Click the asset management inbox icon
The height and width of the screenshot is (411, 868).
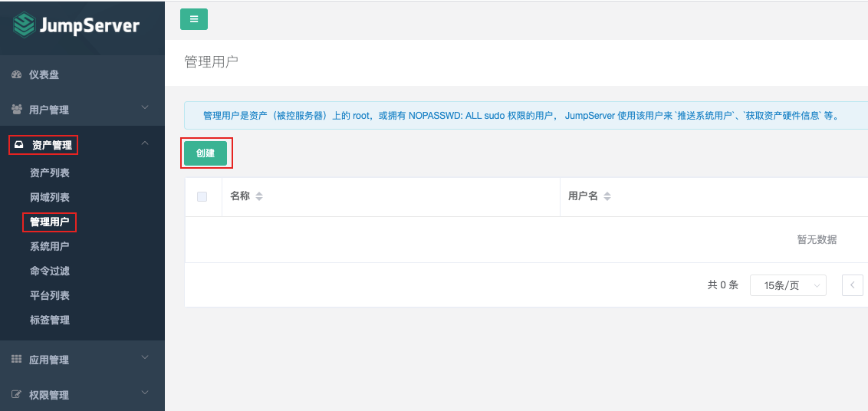[x=19, y=146]
